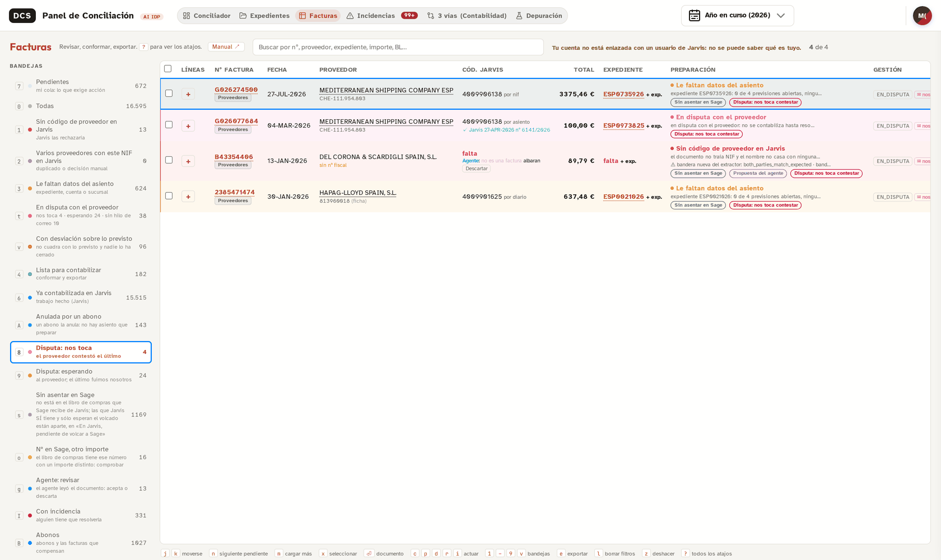Open the 'Año en curso (2026)' dropdown
941x560 pixels.
click(x=737, y=16)
